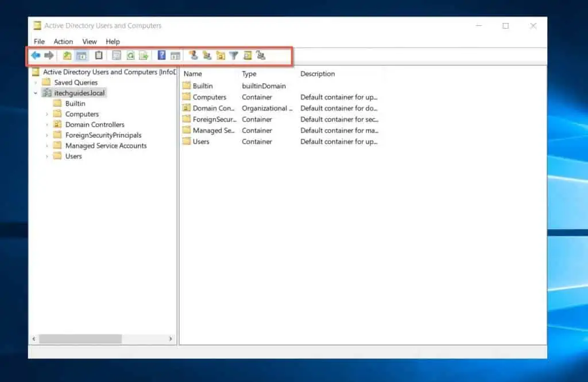Expand the Users tree node
This screenshot has height=382, width=588.
tap(47, 156)
